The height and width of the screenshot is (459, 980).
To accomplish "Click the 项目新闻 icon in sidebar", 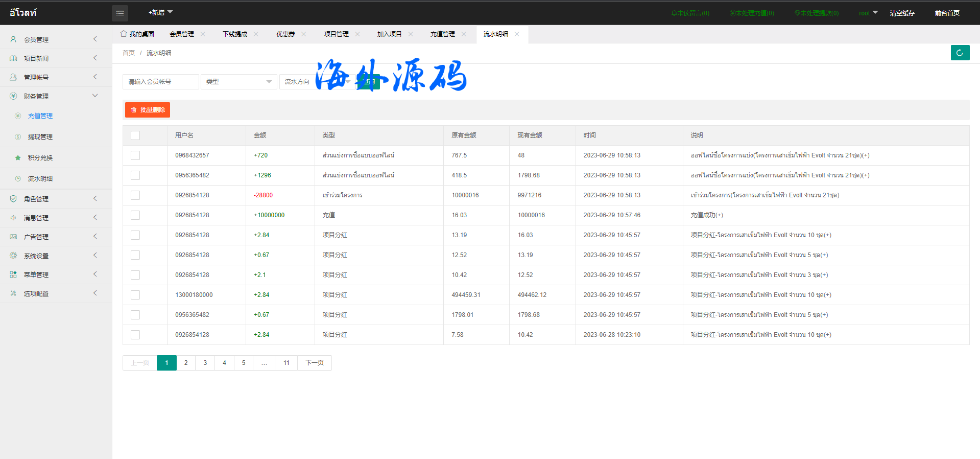I will 13,58.
